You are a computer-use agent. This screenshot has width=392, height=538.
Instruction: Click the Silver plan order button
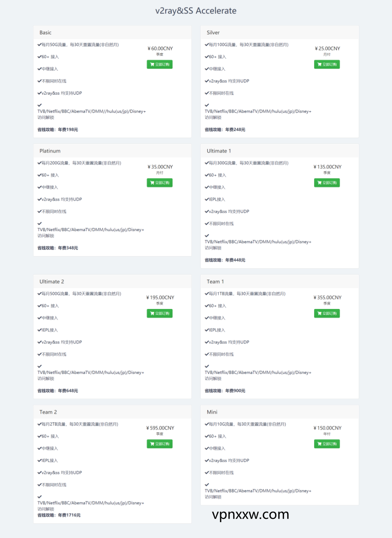[327, 64]
